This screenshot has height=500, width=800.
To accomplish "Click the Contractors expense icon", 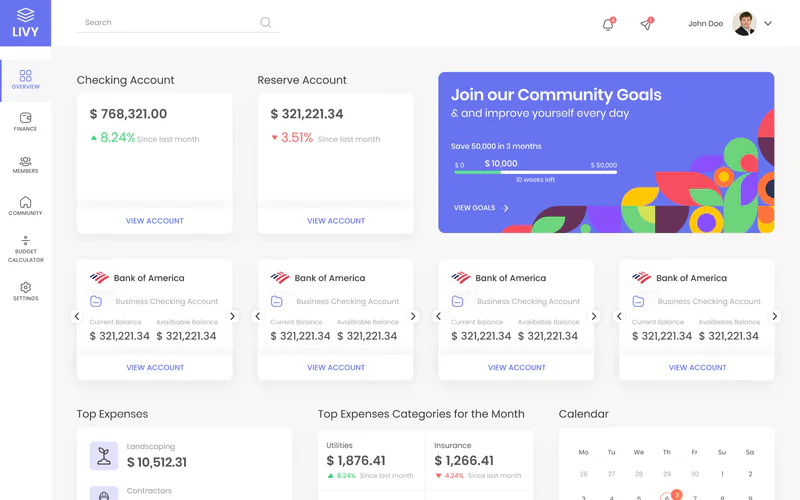I will [104, 493].
